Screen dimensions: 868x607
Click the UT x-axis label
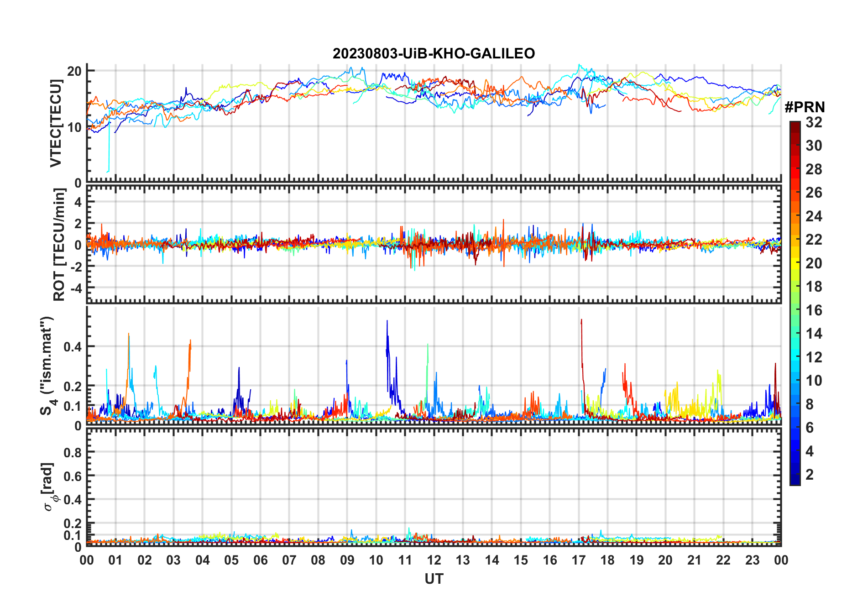[434, 579]
